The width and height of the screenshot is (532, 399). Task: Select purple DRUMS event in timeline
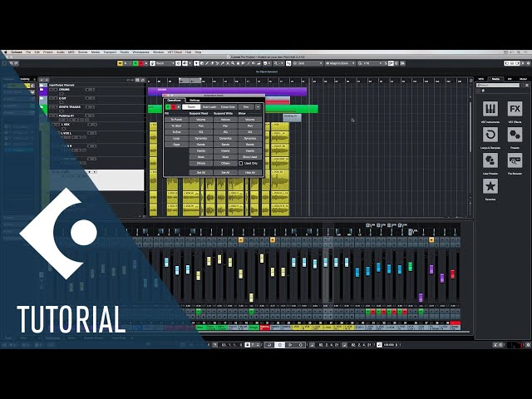tap(227, 90)
